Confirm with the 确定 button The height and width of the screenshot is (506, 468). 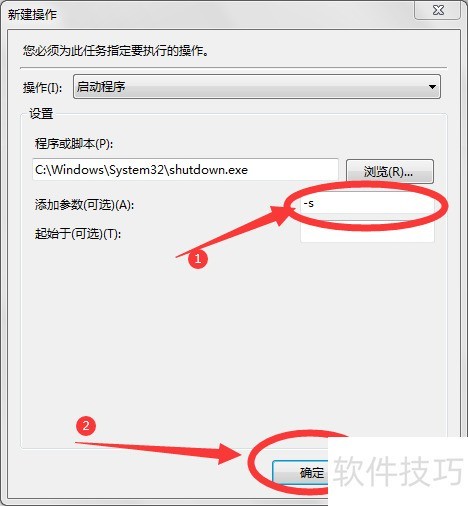(x=301, y=472)
